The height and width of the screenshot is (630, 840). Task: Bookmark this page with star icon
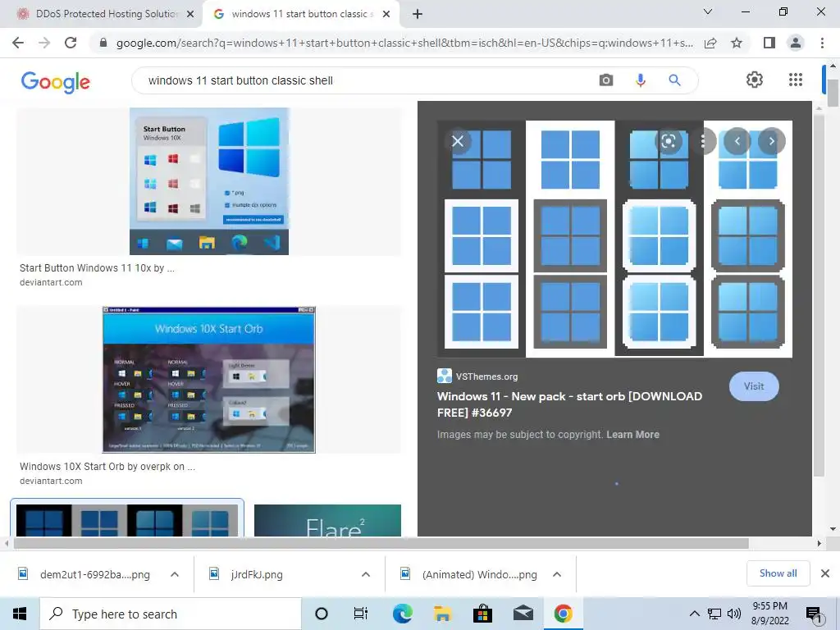pos(737,43)
